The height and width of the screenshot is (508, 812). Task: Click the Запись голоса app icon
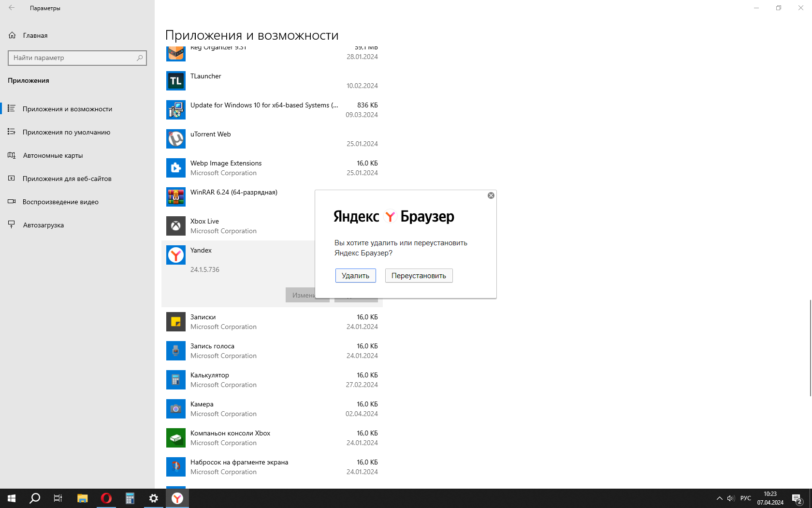coord(176,351)
